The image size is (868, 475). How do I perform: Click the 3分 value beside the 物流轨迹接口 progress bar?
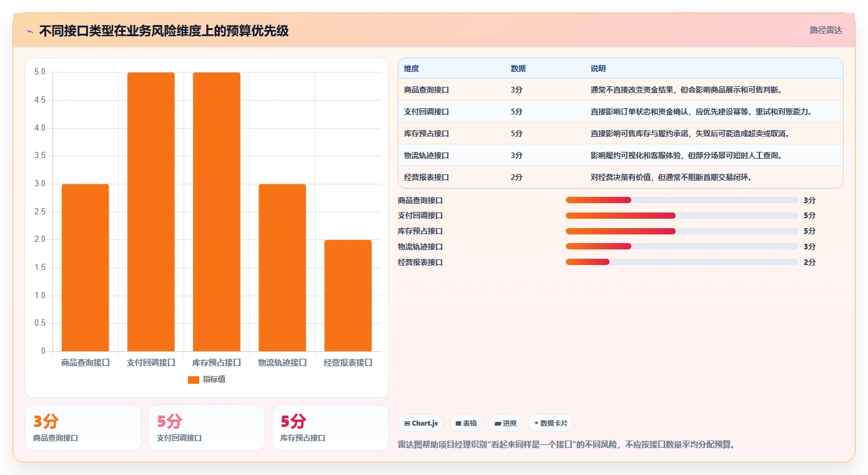pyautogui.click(x=809, y=247)
